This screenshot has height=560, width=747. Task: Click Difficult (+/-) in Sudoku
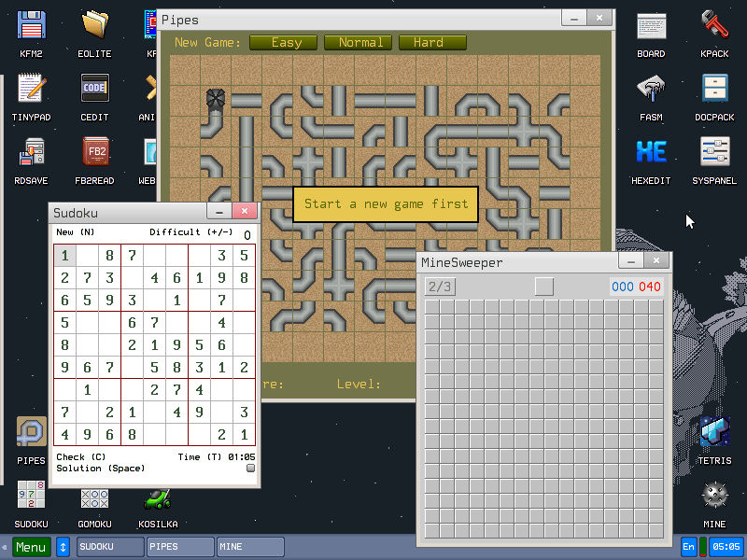click(x=191, y=232)
